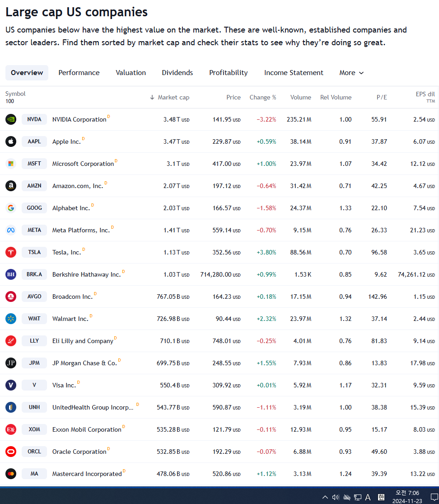Open the Amazon.com, Inc. company link

[x=78, y=186]
